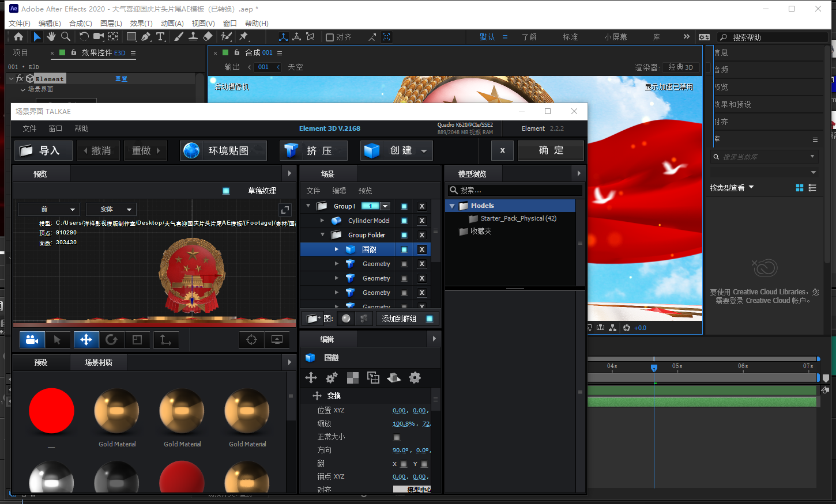Expand the Cylinder Model row
This screenshot has width=836, height=504.
[322, 221]
